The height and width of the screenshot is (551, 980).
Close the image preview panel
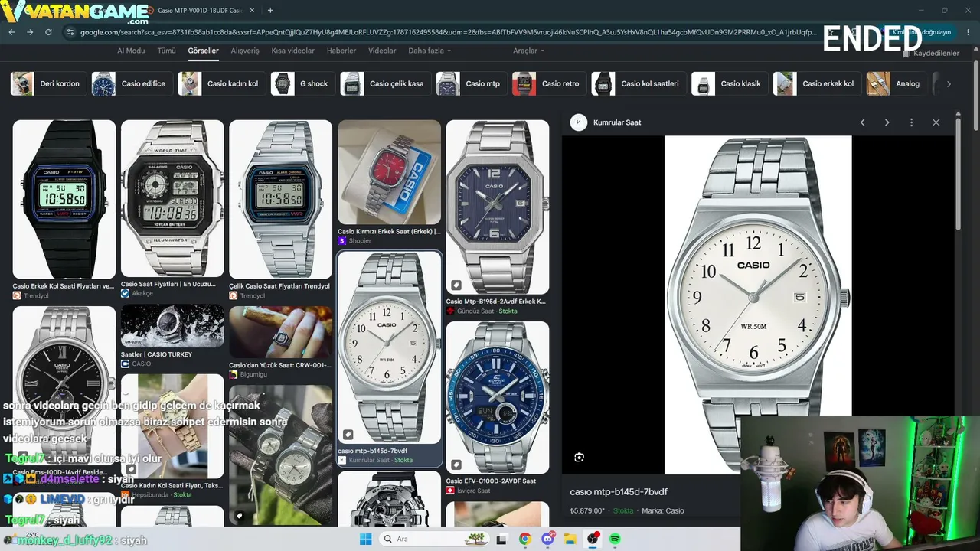936,122
